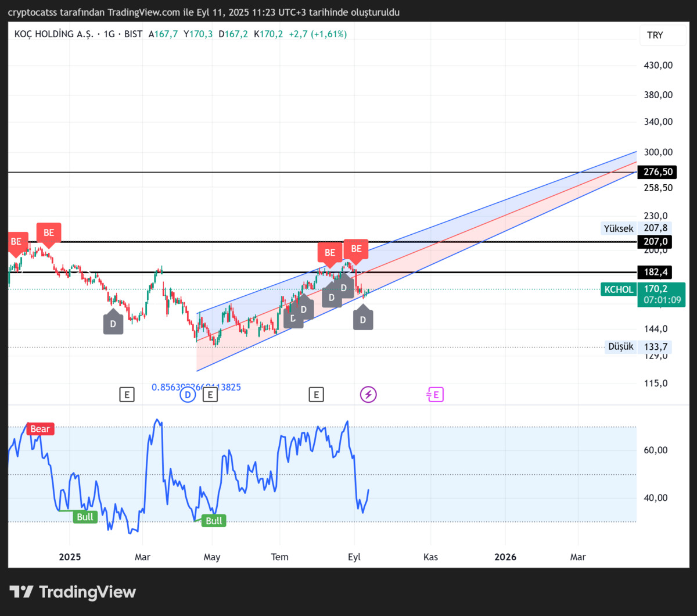Click the Eyl time axis label
The image size is (697, 616).
tap(354, 557)
